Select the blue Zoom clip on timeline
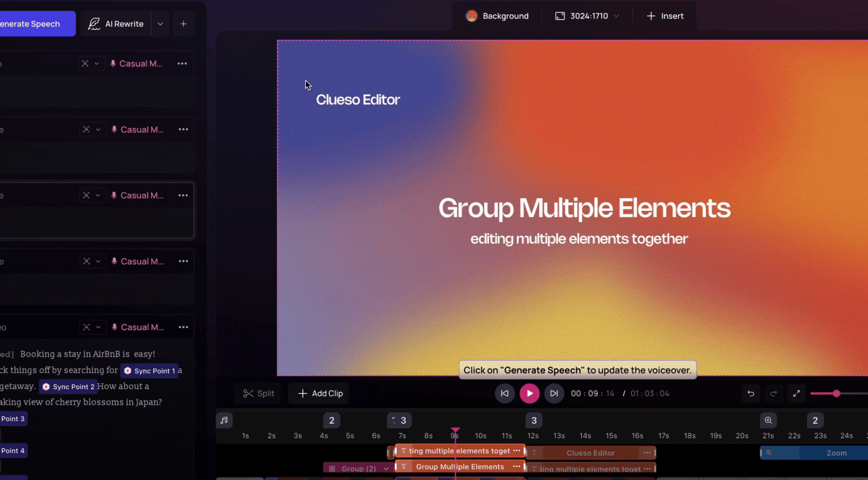Viewport: 868px width, 480px height. pyautogui.click(x=814, y=453)
